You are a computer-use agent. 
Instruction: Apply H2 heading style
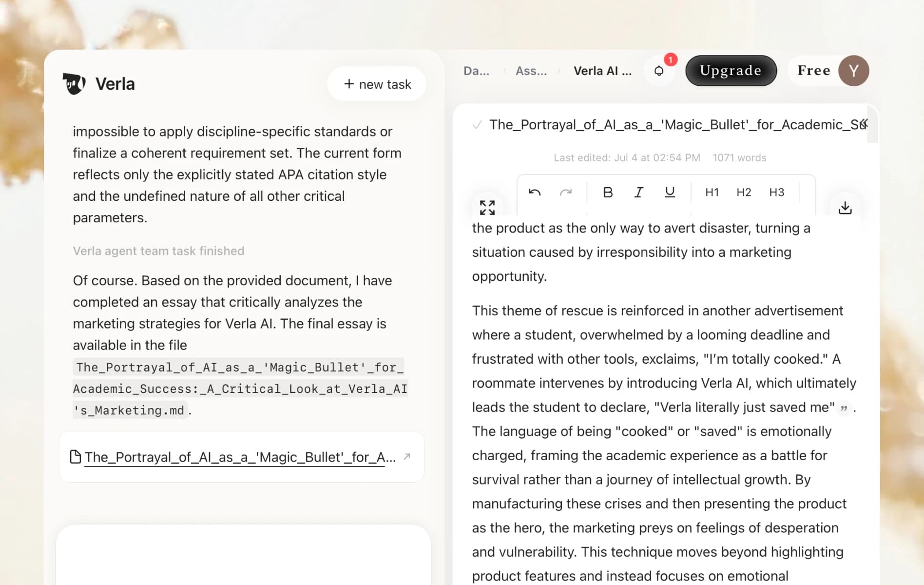click(x=744, y=193)
